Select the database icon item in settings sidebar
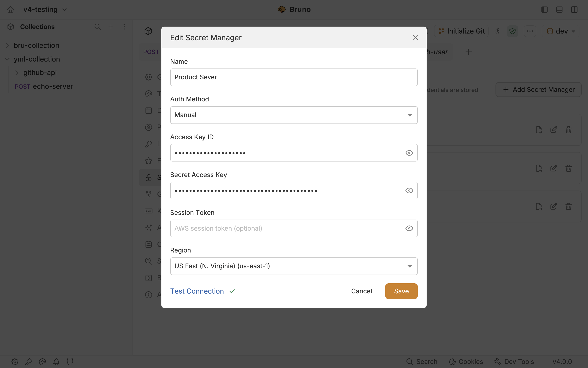588x368 pixels. click(148, 244)
